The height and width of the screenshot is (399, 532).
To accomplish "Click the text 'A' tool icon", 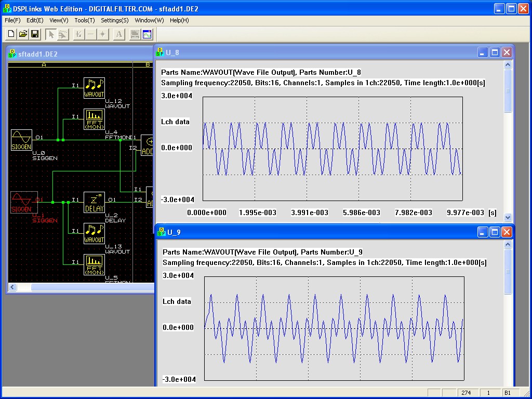I will (x=119, y=34).
